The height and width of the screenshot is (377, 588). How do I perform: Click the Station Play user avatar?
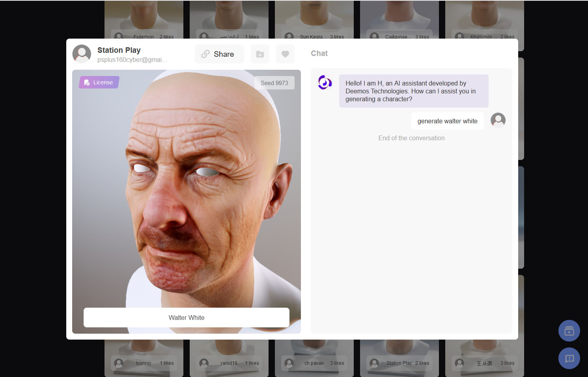(x=82, y=54)
